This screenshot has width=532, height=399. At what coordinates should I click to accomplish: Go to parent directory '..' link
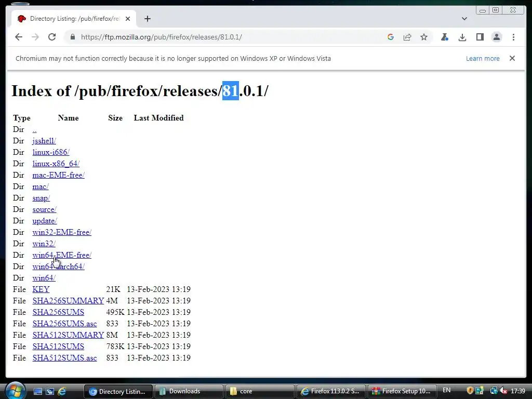point(34,129)
